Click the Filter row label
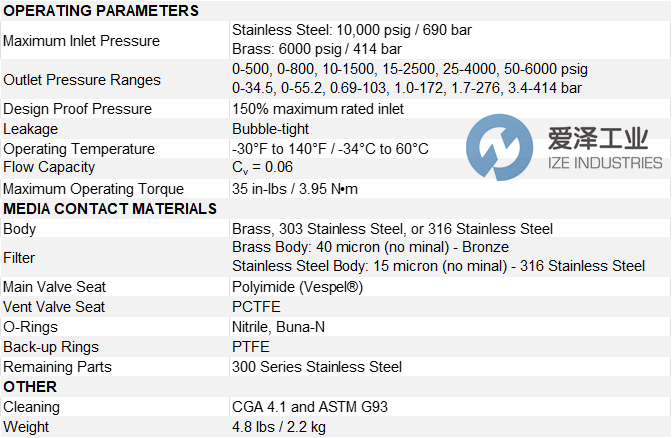 pos(19,257)
